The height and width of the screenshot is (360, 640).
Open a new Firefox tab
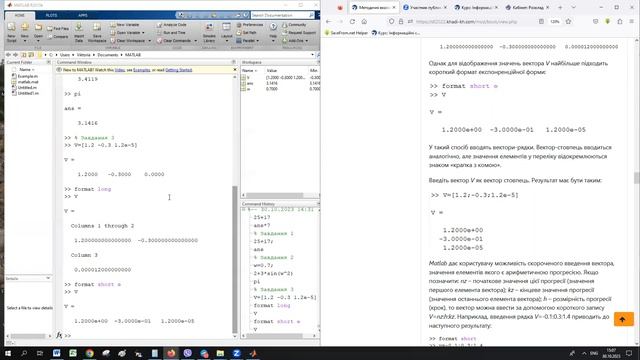click(x=560, y=7)
